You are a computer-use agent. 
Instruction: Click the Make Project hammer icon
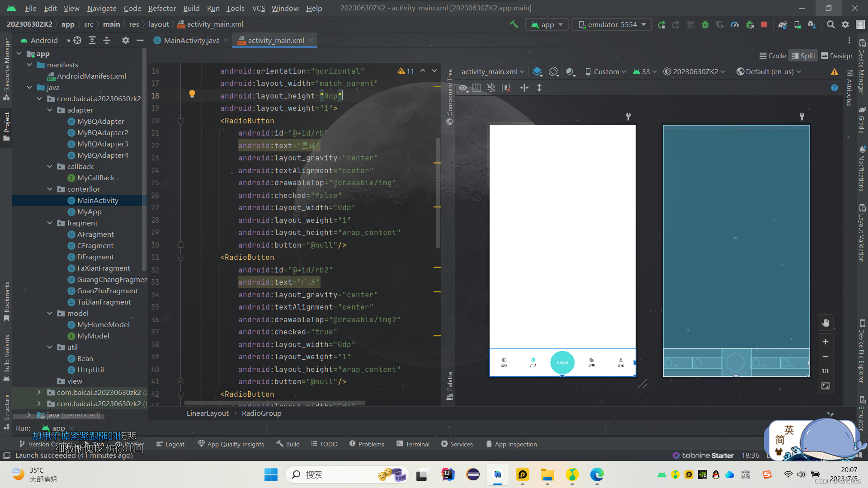point(514,24)
